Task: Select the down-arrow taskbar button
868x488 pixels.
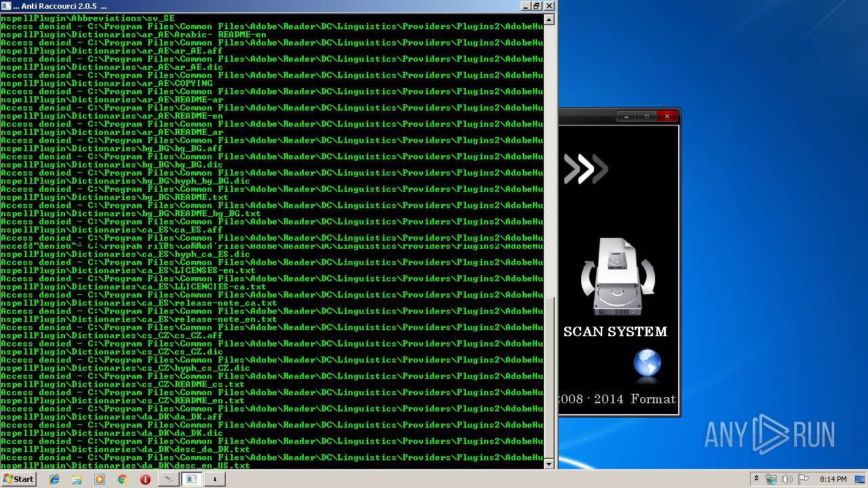Action: click(214, 479)
